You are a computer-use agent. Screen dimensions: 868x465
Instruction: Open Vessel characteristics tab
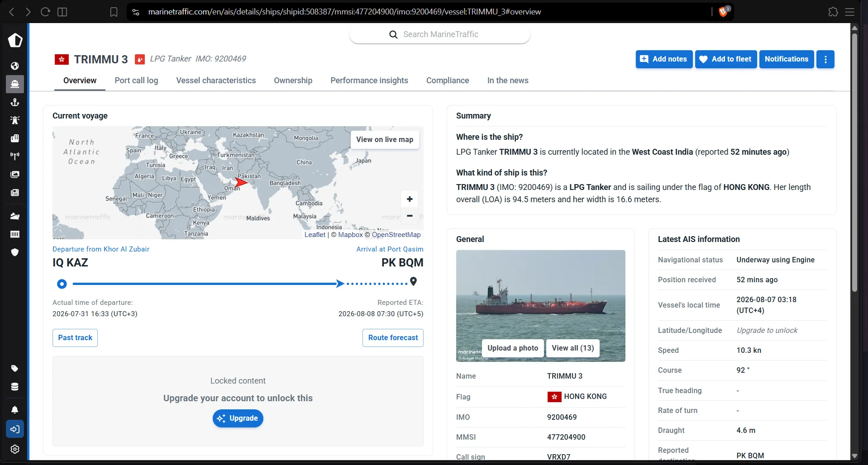(216, 81)
